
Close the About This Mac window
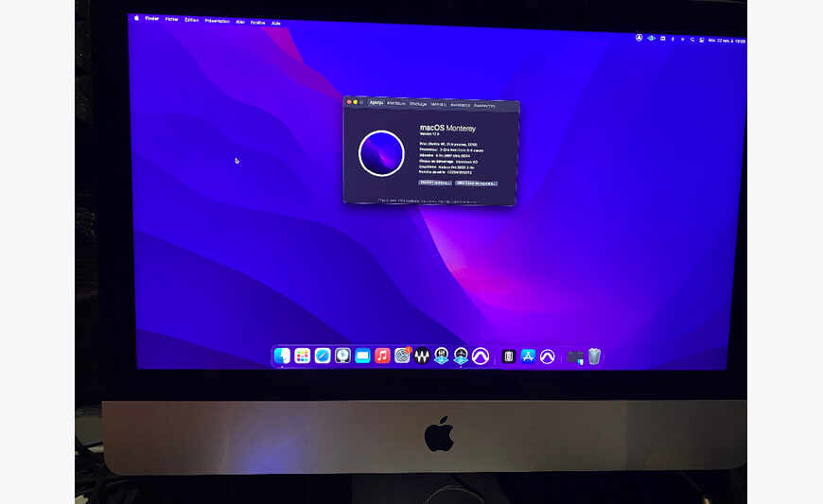click(x=349, y=102)
